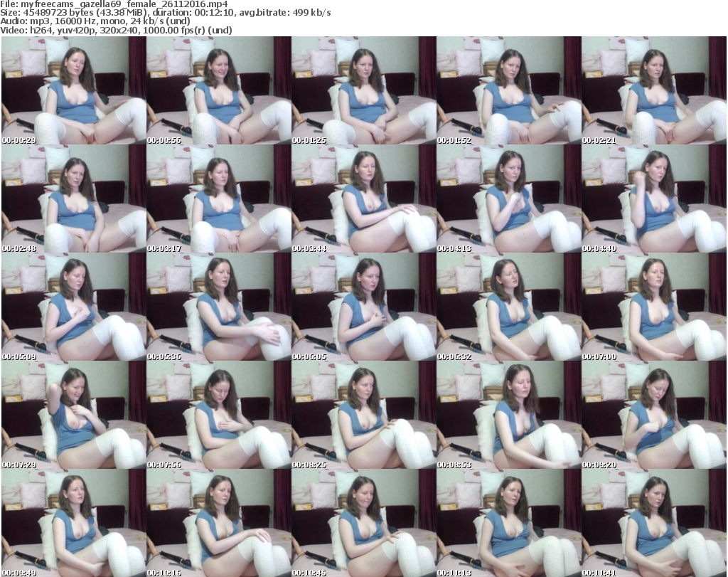The height and width of the screenshot is (577, 728).
Task: Pick the frame timestamped 00:03:17
Action: pos(219,198)
